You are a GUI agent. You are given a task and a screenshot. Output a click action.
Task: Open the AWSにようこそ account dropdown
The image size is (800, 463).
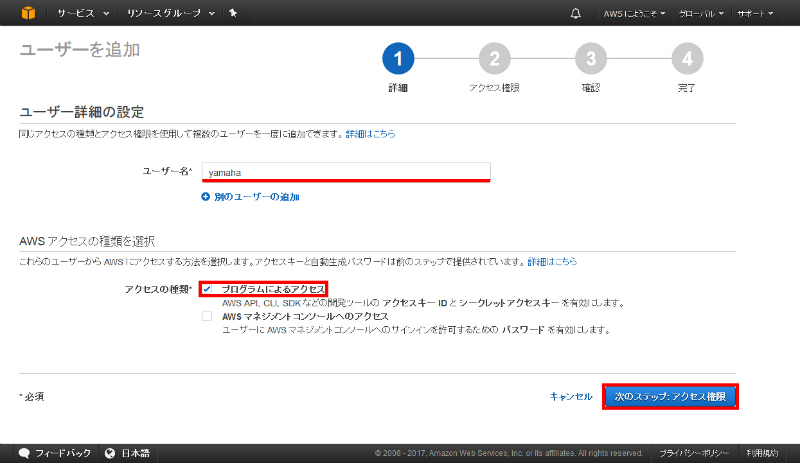pos(634,14)
